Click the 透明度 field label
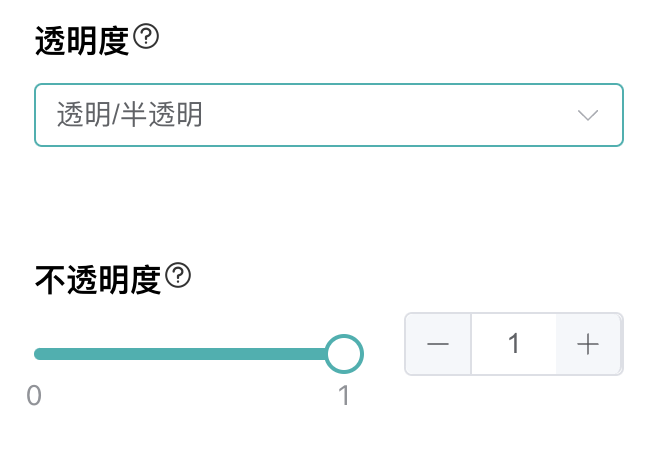672x456 pixels. coord(82,40)
